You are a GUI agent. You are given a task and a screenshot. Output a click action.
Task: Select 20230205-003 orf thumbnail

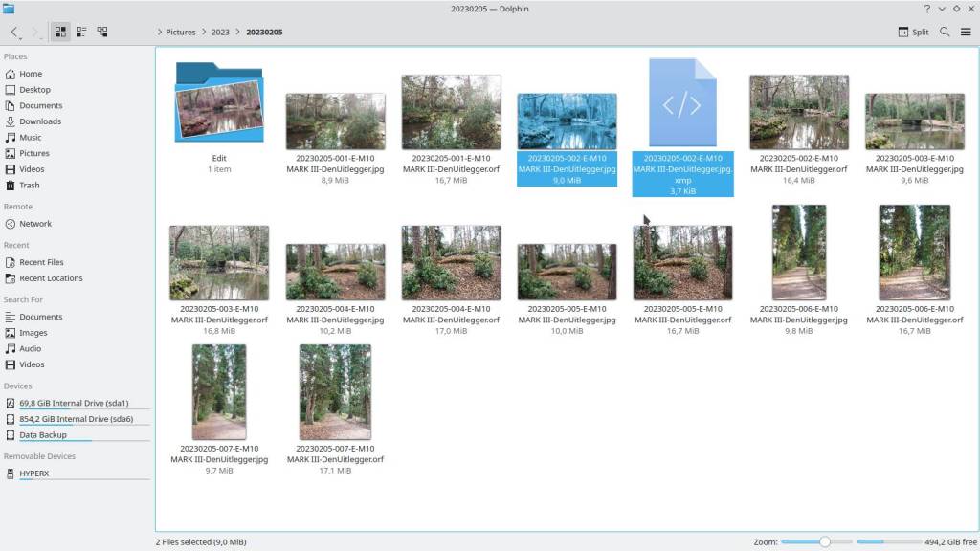point(219,262)
